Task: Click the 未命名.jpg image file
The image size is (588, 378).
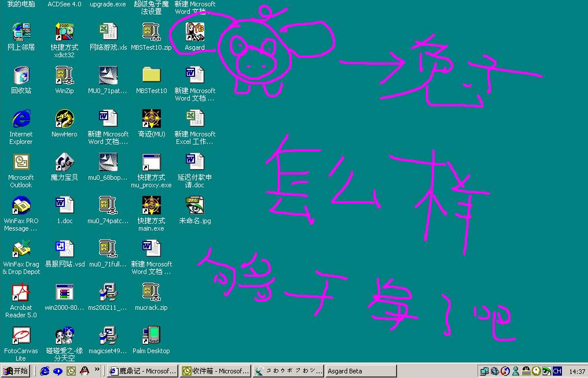Action: [194, 206]
